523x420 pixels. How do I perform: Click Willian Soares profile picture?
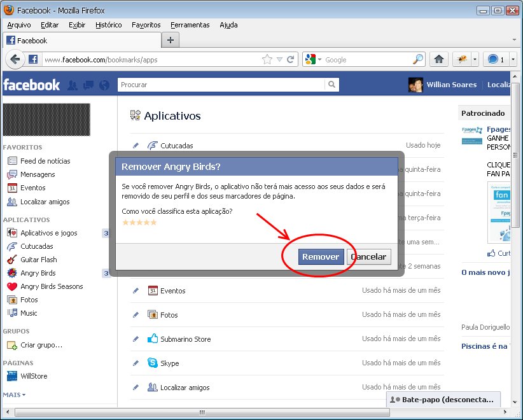(x=415, y=85)
